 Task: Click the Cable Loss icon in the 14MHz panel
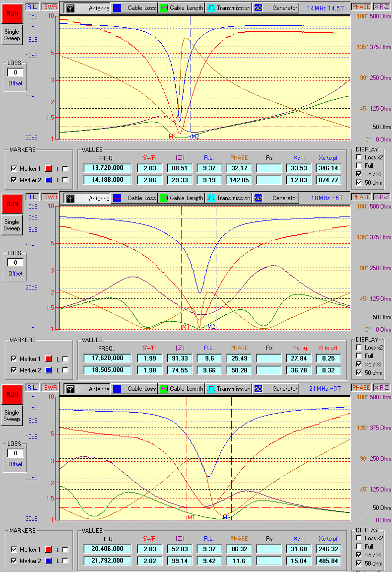(x=118, y=8)
